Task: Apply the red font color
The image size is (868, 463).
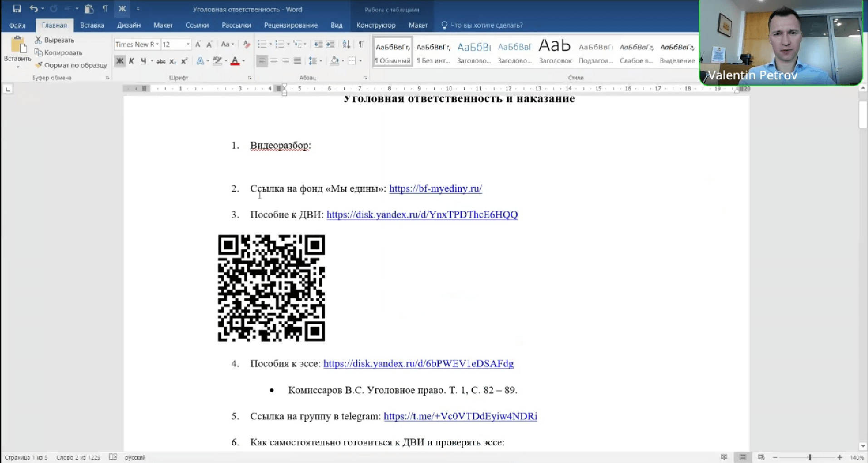Action: point(235,61)
